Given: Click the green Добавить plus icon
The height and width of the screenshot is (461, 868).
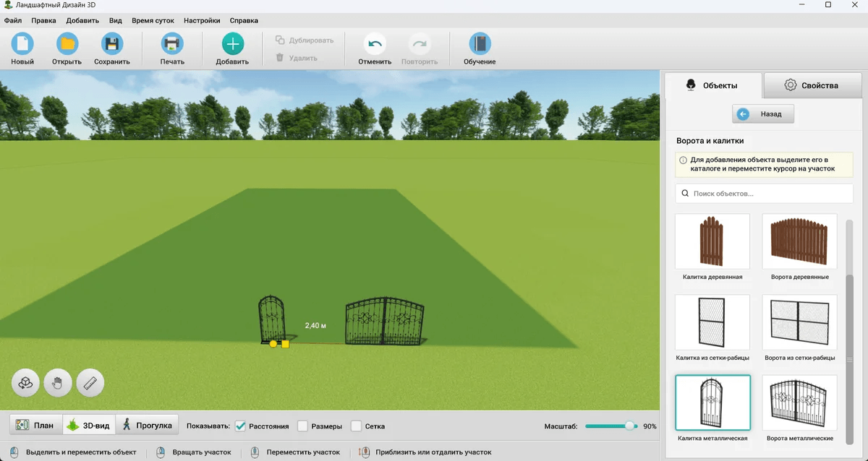Looking at the screenshot, I should 232,44.
